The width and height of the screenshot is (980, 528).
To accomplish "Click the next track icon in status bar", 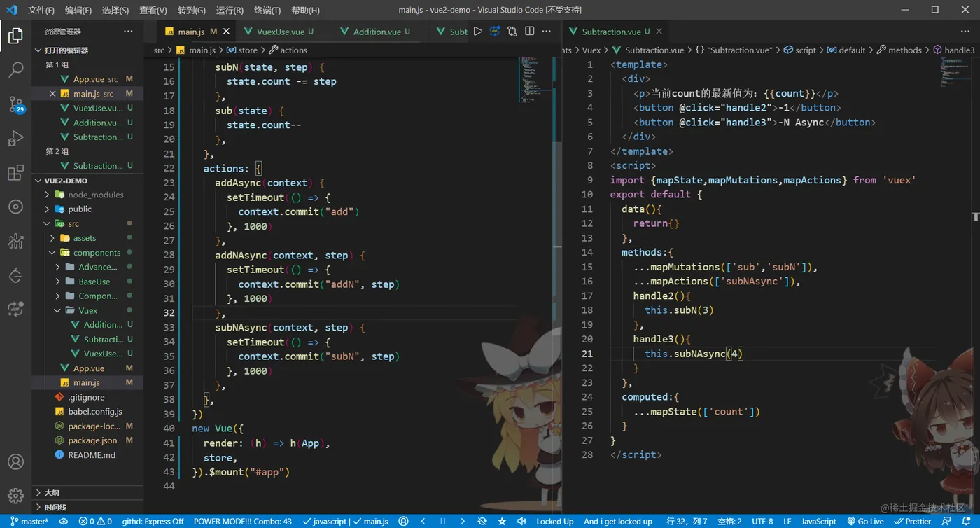I will pyautogui.click(x=462, y=521).
